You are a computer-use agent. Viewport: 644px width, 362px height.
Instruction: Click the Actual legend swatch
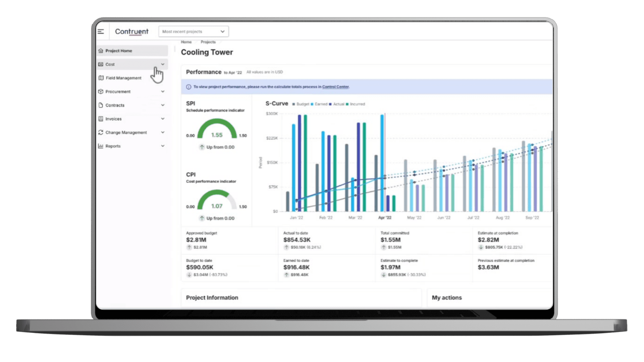(x=330, y=104)
